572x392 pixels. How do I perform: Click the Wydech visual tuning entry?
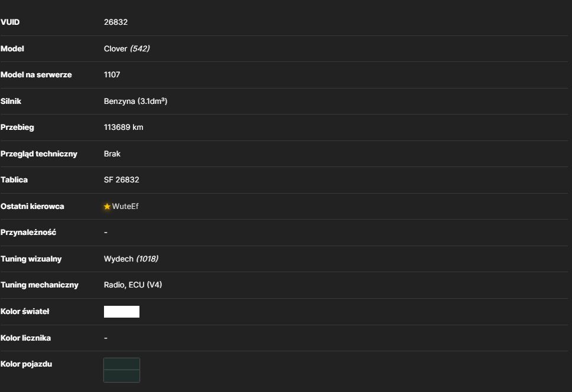point(119,259)
